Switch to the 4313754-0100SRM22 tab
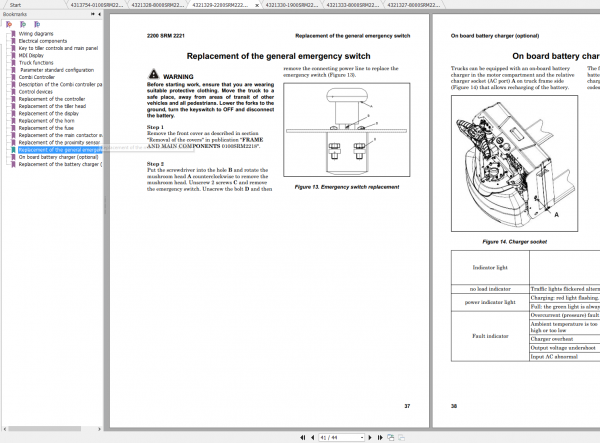 [97, 5]
